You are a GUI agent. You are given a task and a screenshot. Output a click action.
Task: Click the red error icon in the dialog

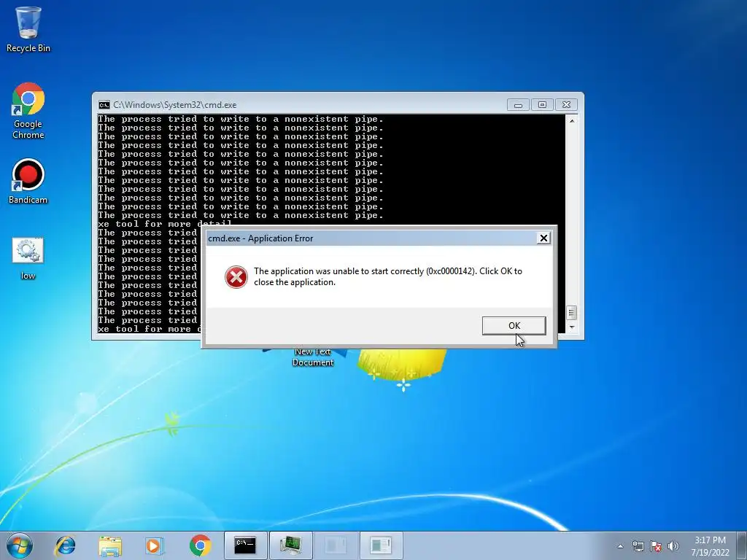[x=236, y=277]
